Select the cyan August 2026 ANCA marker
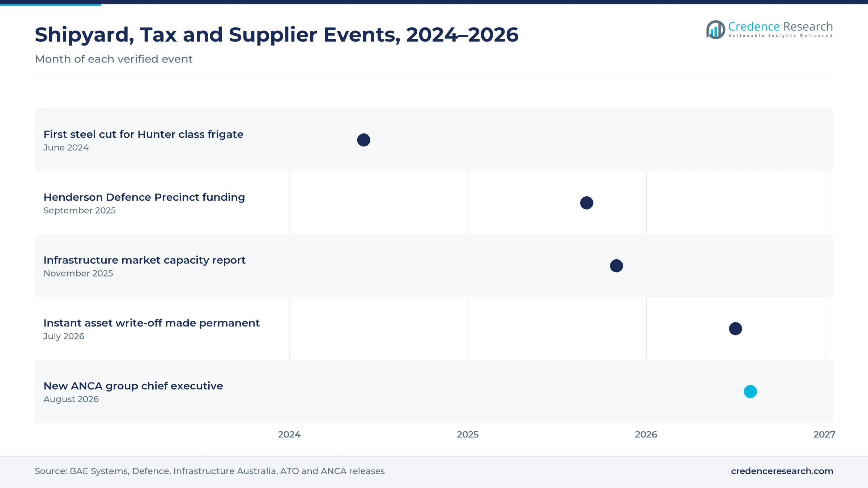The width and height of the screenshot is (868, 488). tap(750, 391)
